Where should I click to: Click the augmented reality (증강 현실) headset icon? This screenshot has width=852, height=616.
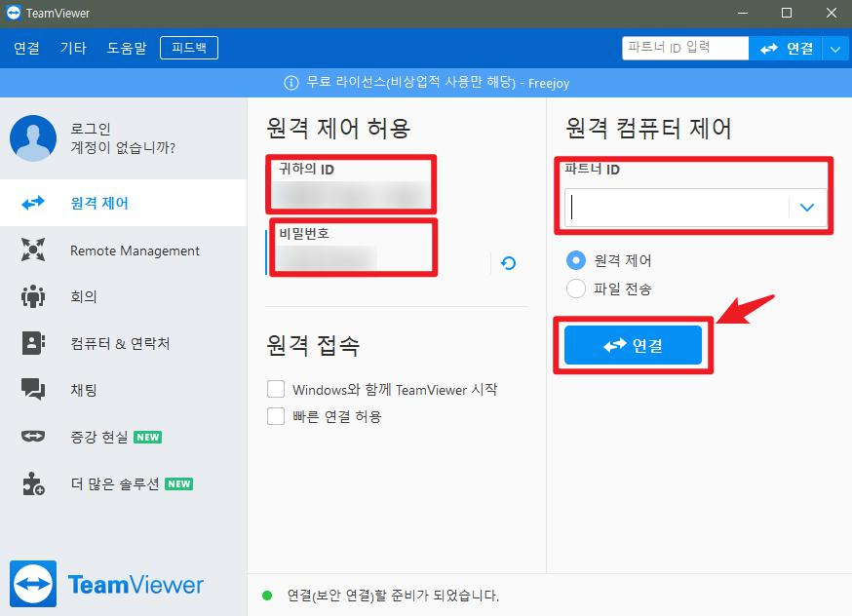point(33,437)
